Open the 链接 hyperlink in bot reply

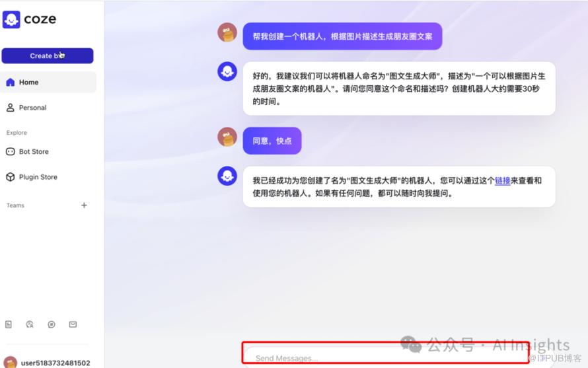[503, 181]
